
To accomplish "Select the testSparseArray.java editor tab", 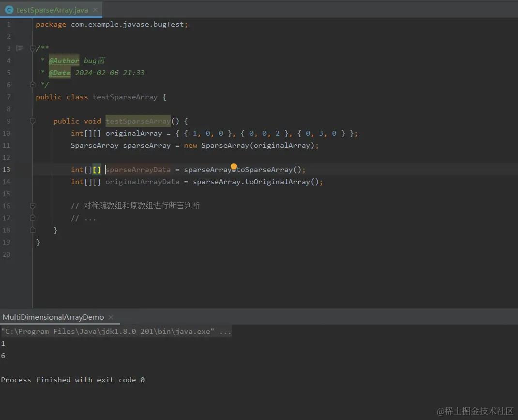I will 51,10.
